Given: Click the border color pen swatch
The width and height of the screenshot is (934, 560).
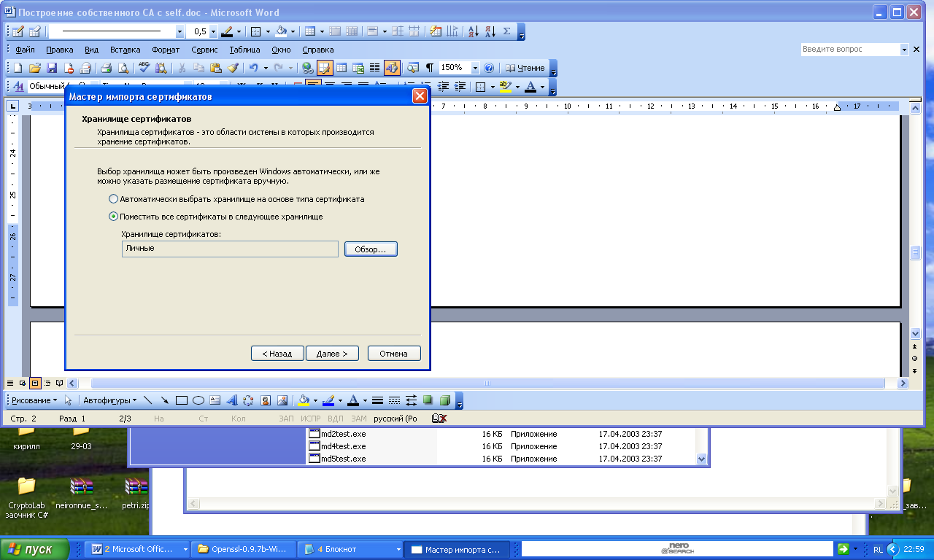Looking at the screenshot, I should point(227,32).
